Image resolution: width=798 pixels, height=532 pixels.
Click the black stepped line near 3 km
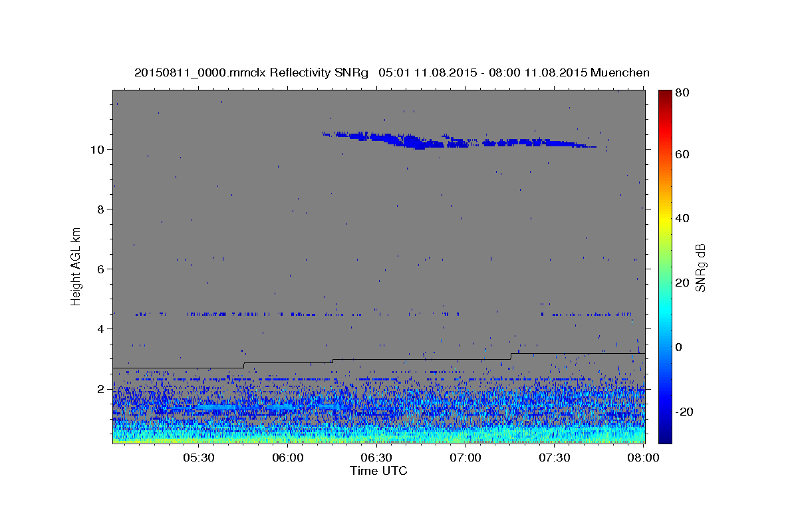click(x=378, y=360)
